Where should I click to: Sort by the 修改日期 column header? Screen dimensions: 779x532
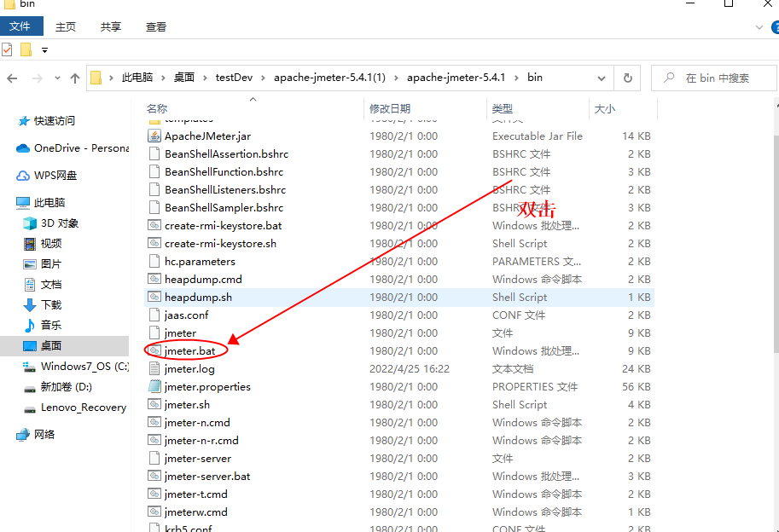[427, 108]
